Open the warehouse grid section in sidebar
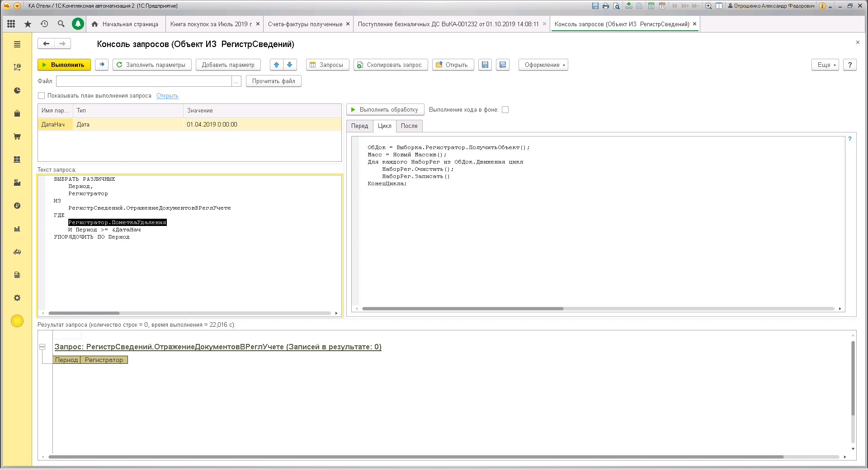868x470 pixels. click(17, 160)
